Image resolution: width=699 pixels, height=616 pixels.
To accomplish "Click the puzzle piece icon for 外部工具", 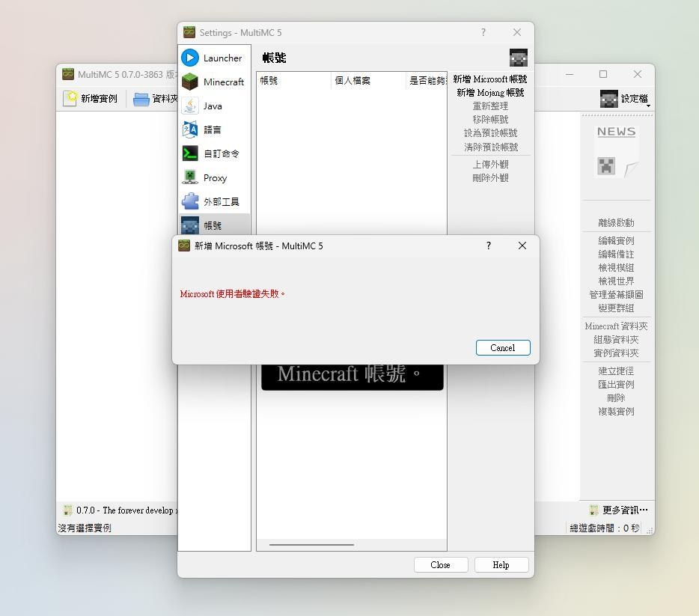I will (x=190, y=201).
